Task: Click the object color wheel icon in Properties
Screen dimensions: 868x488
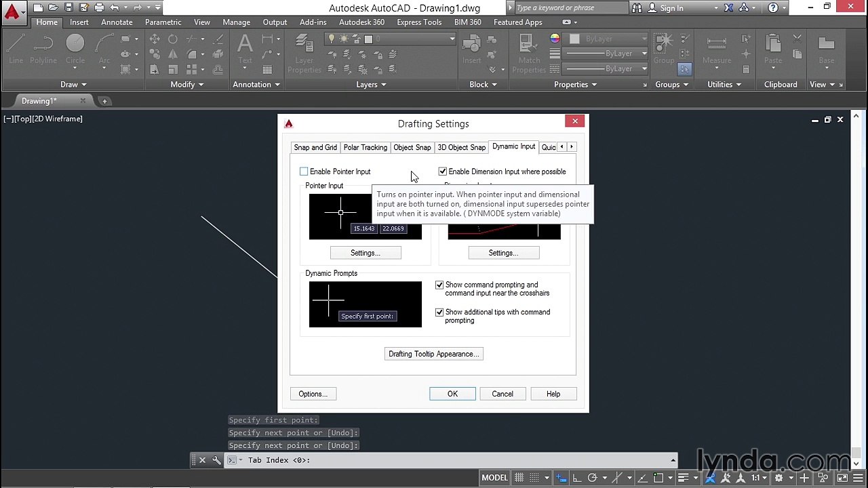Action: click(555, 39)
